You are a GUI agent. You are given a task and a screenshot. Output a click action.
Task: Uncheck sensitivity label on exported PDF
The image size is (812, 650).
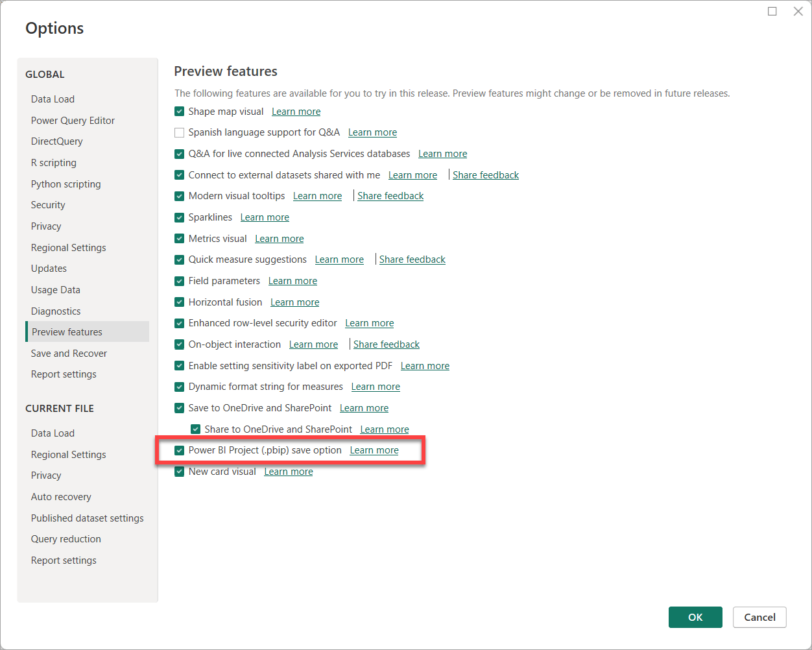pyautogui.click(x=180, y=366)
